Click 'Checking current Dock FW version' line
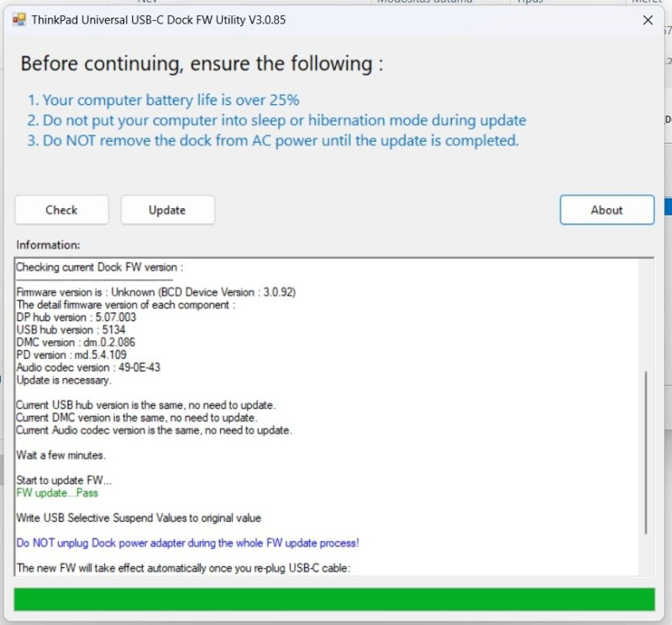Screen dimensions: 672x625 (99, 267)
